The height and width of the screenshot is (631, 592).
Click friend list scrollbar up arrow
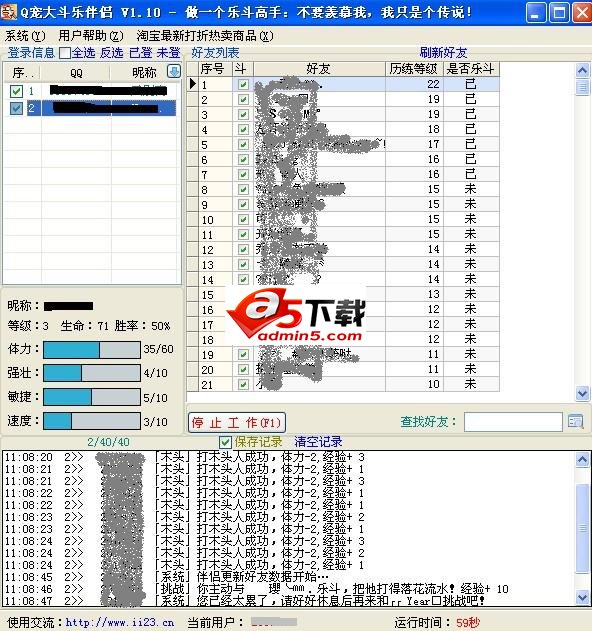(x=582, y=71)
